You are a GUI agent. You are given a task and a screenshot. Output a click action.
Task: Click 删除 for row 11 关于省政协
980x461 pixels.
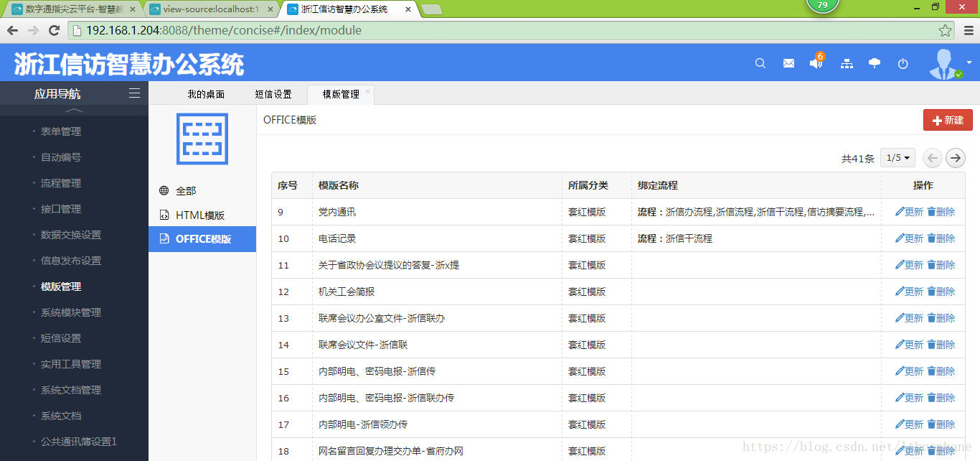click(941, 265)
